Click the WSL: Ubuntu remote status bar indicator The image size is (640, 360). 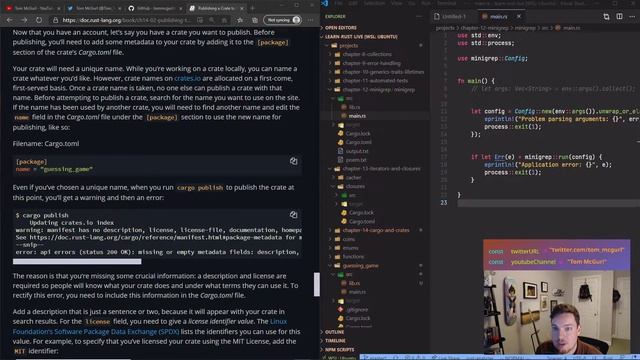[x=340, y=358]
